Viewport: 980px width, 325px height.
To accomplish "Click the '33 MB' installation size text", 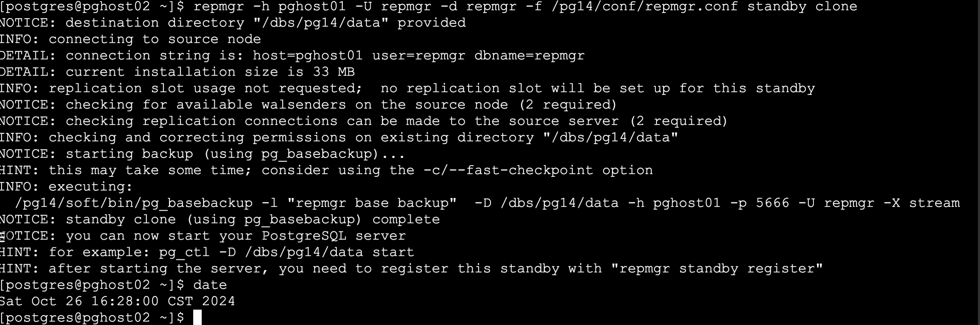I will 334,72.
